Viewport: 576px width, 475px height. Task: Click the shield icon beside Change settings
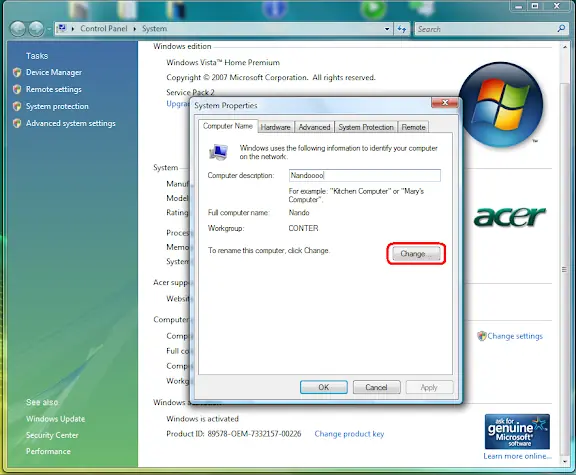tap(482, 336)
